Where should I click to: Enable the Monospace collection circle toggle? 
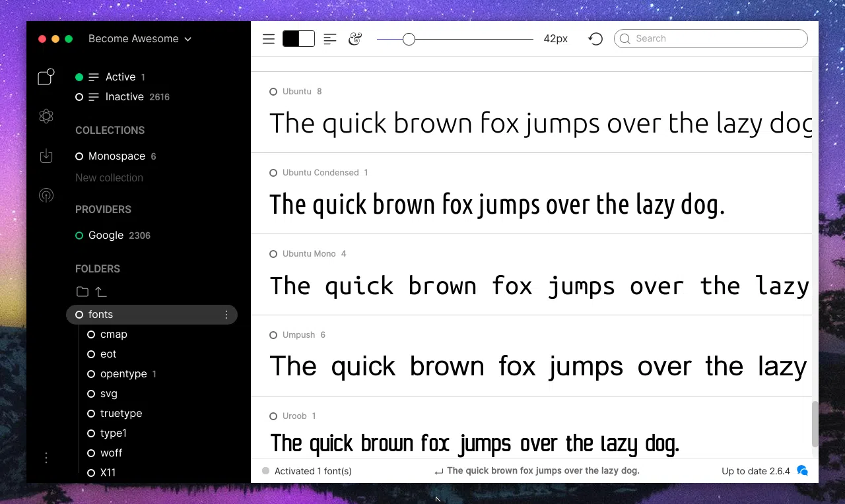point(79,156)
